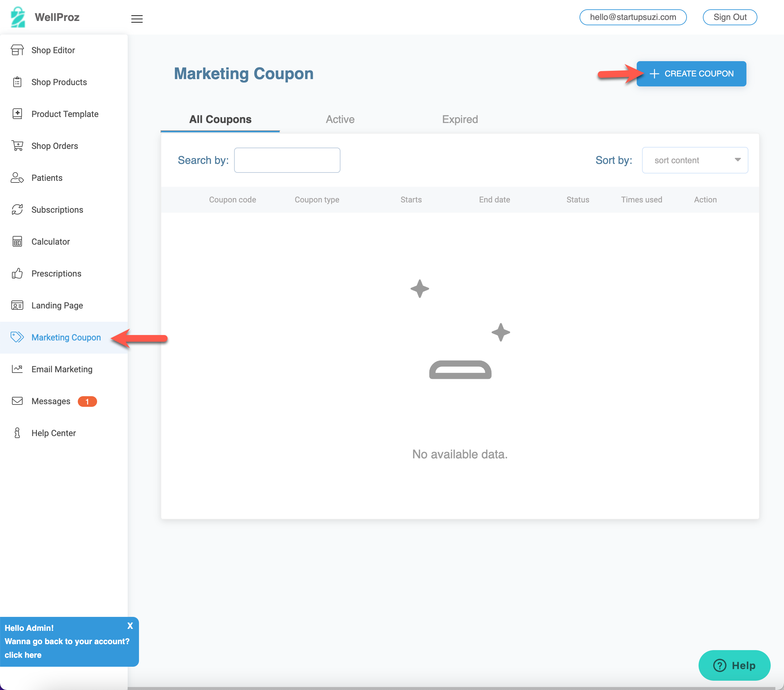The image size is (784, 690).
Task: Navigate to Prescriptions section
Action: pos(56,273)
